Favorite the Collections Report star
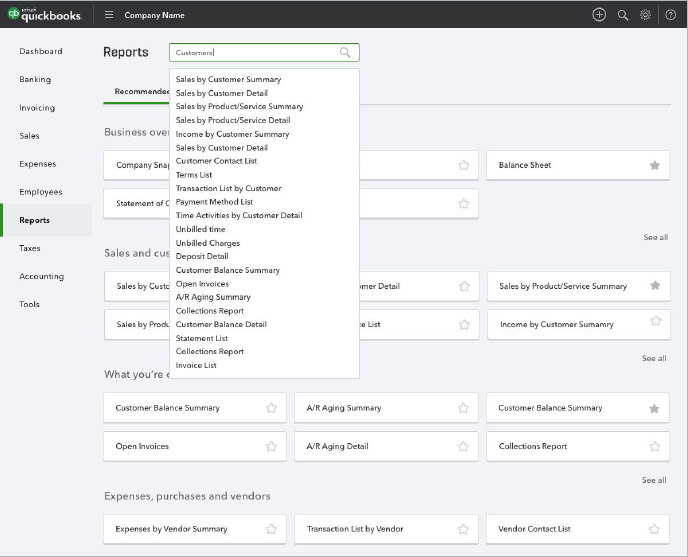688x557 pixels. tap(655, 446)
